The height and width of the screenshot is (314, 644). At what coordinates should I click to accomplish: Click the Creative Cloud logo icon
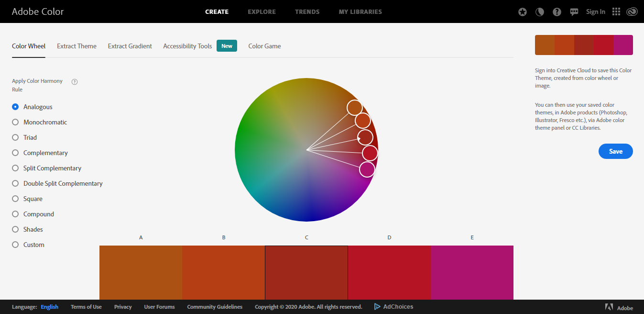632,11
